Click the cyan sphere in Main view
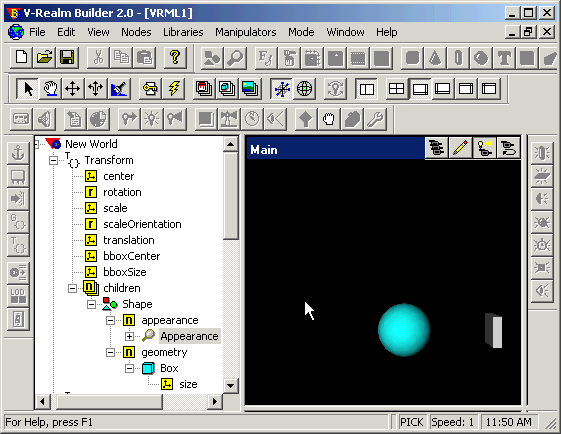This screenshot has width=561, height=434. [404, 330]
